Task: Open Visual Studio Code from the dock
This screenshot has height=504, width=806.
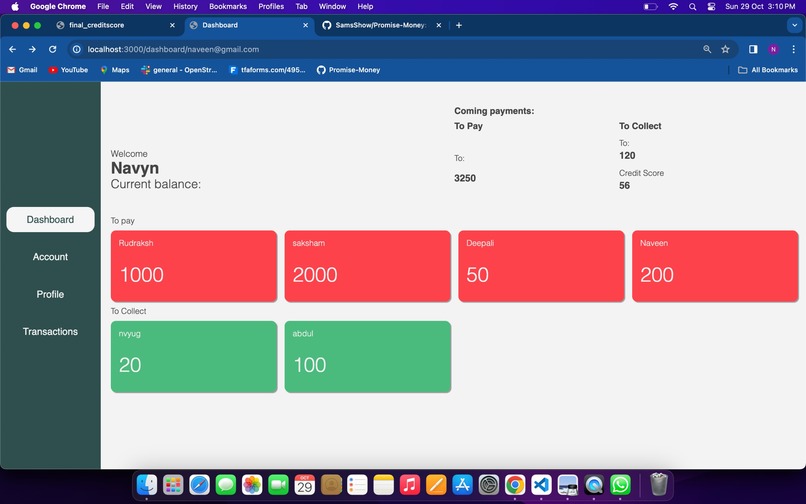Action: tap(541, 484)
